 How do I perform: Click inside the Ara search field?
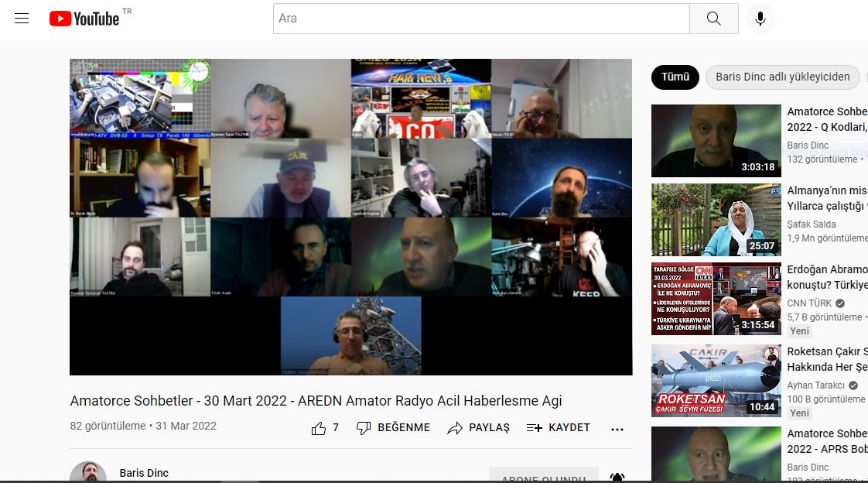point(481,19)
